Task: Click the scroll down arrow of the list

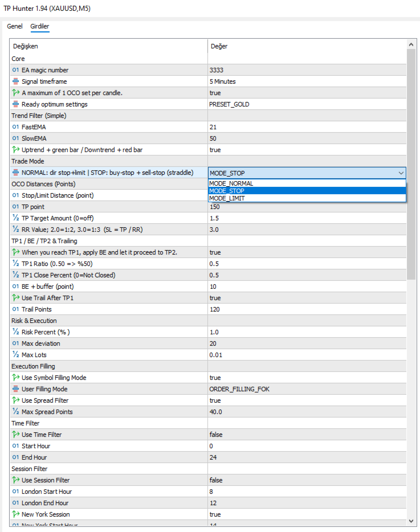Action: click(x=412, y=521)
